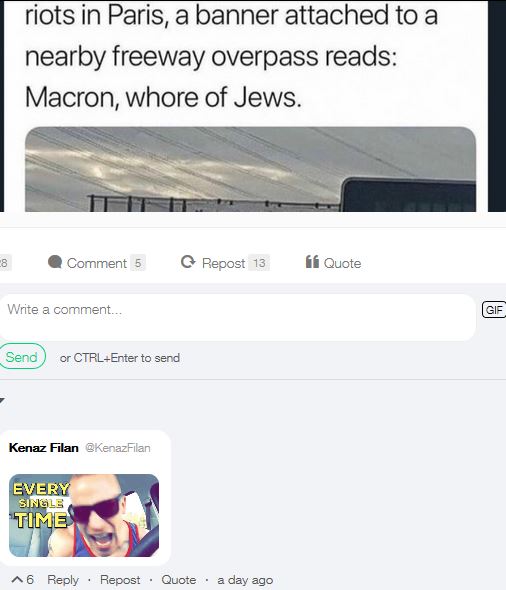Click the repost count badge 13
This screenshot has height=590, width=506.
pos(259,263)
